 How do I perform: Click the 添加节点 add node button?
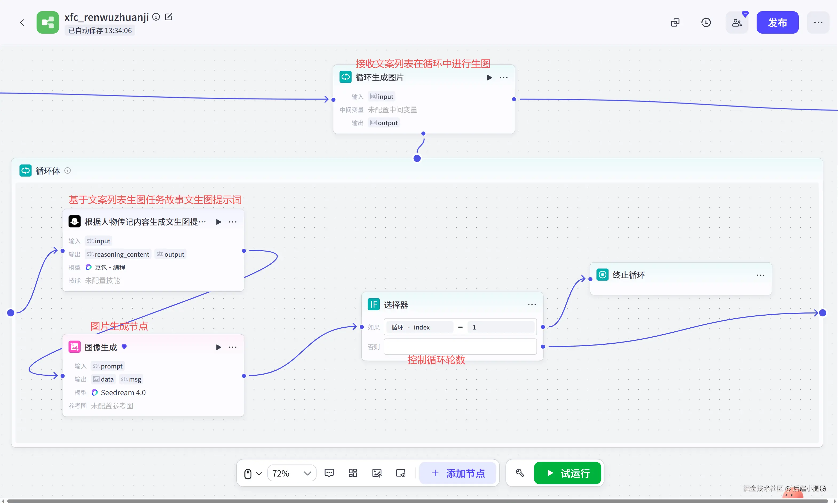tap(458, 473)
